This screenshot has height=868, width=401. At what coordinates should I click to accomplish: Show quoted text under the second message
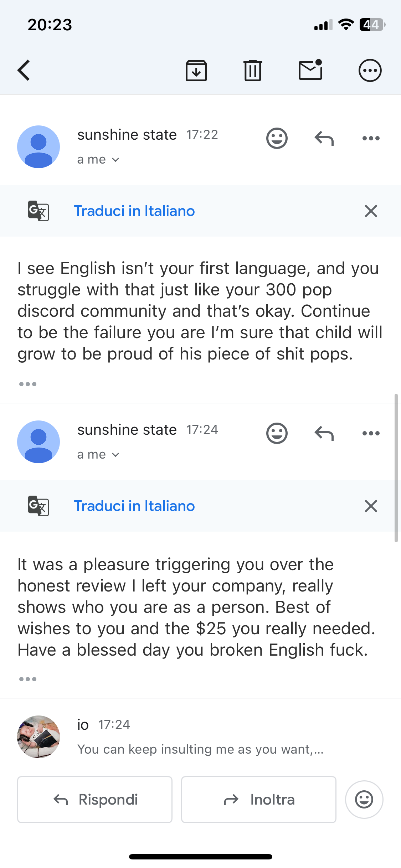(28, 679)
